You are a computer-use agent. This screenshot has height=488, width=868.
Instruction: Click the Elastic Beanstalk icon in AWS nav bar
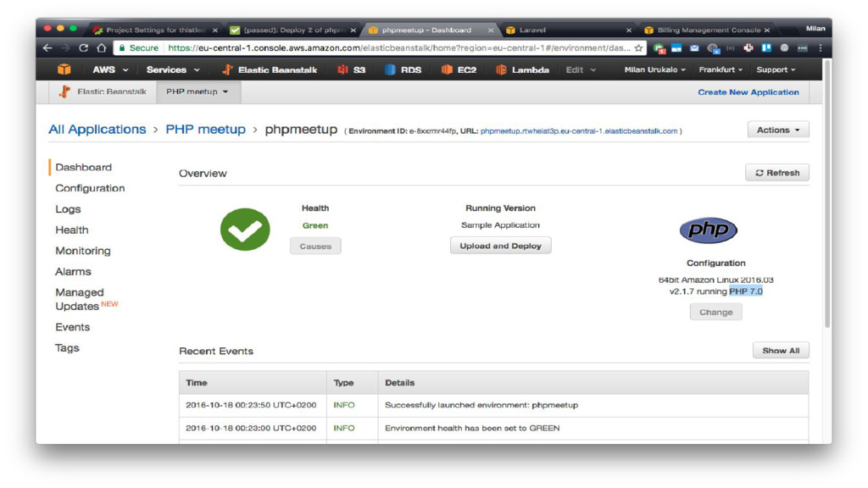227,69
